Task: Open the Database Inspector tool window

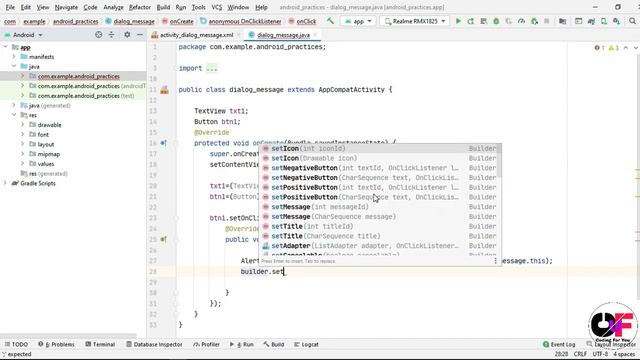Action: point(154,344)
